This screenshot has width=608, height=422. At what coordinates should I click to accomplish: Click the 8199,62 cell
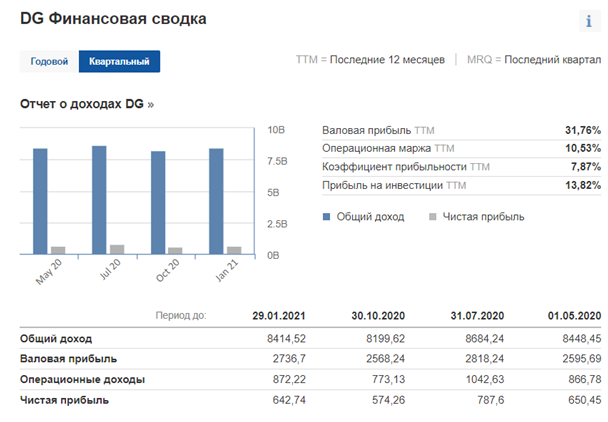click(x=385, y=339)
